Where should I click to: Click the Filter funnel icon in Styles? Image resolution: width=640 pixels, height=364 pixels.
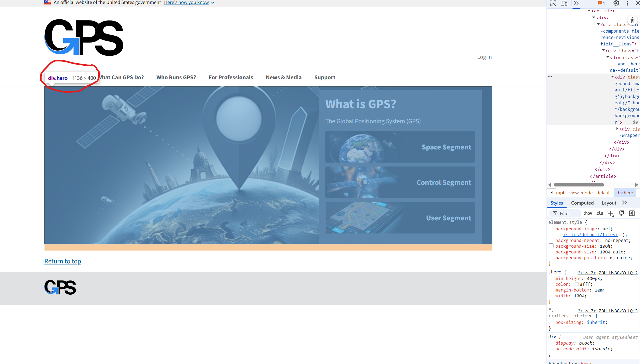[x=555, y=213]
